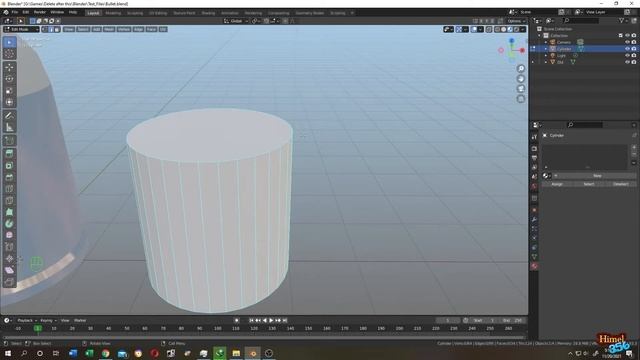Image resolution: width=640 pixels, height=360 pixels.
Task: Open the Mesh menu in viewport header
Action: click(x=109, y=29)
